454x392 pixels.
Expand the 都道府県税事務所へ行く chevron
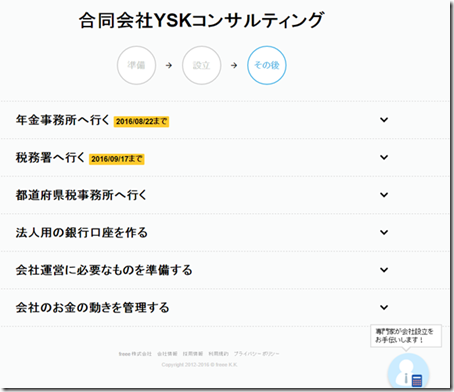coord(384,195)
